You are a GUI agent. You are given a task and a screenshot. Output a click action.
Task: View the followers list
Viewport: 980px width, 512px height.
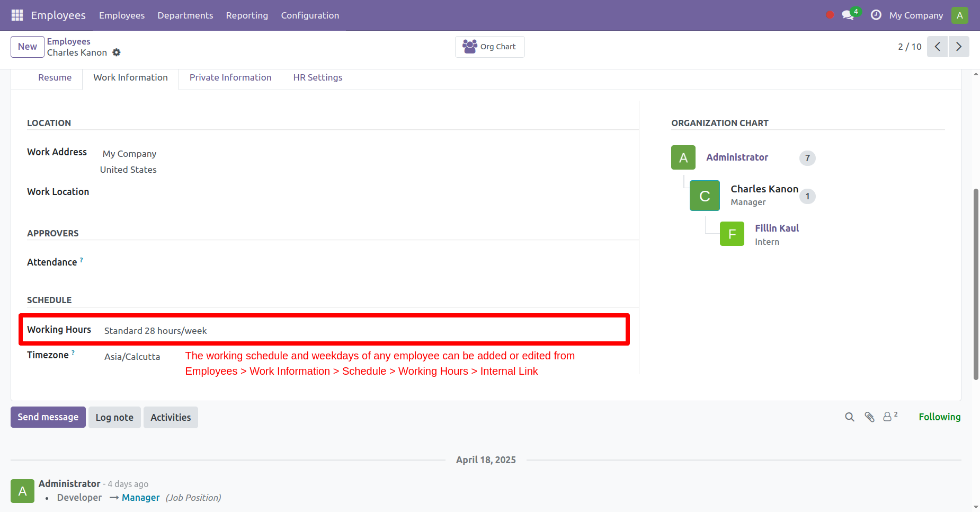coord(888,417)
